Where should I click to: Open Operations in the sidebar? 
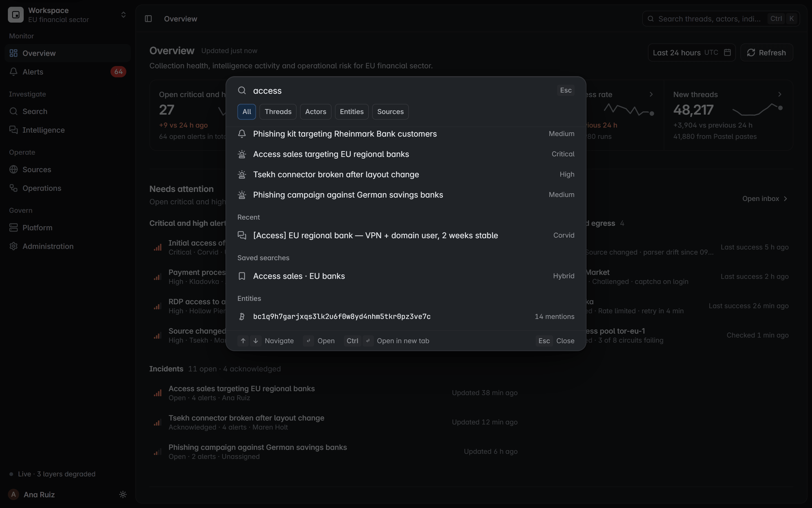(x=67, y=188)
